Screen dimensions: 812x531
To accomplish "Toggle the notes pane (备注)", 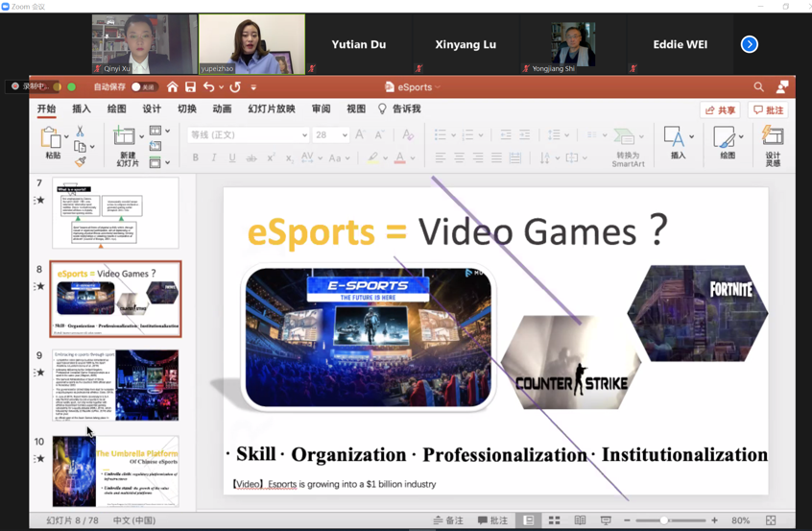I will (x=444, y=520).
